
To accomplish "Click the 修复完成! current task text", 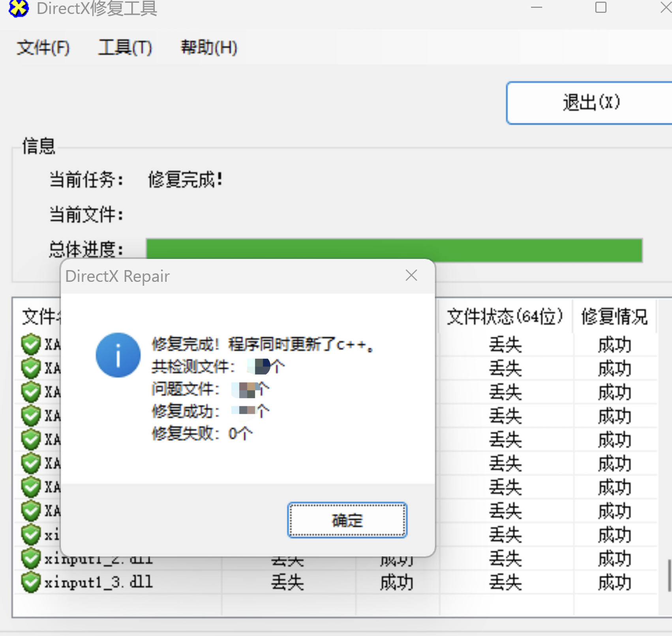I will tap(185, 180).
